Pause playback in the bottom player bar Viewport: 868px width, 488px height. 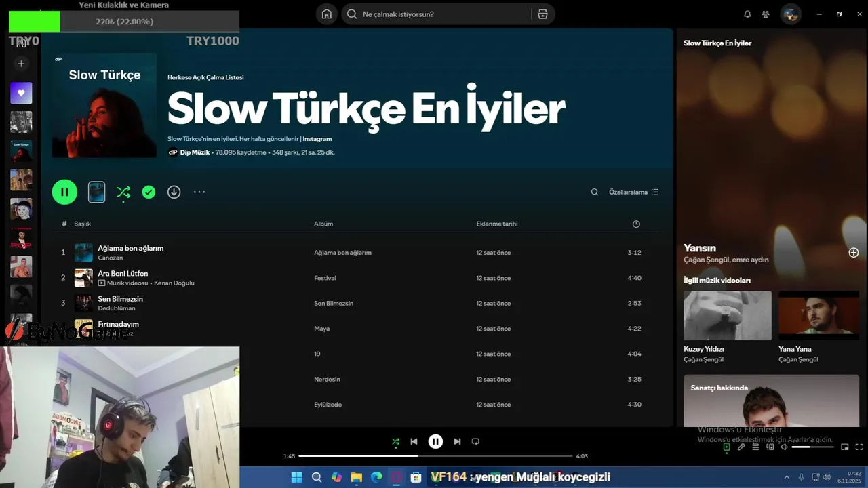pyautogui.click(x=435, y=441)
